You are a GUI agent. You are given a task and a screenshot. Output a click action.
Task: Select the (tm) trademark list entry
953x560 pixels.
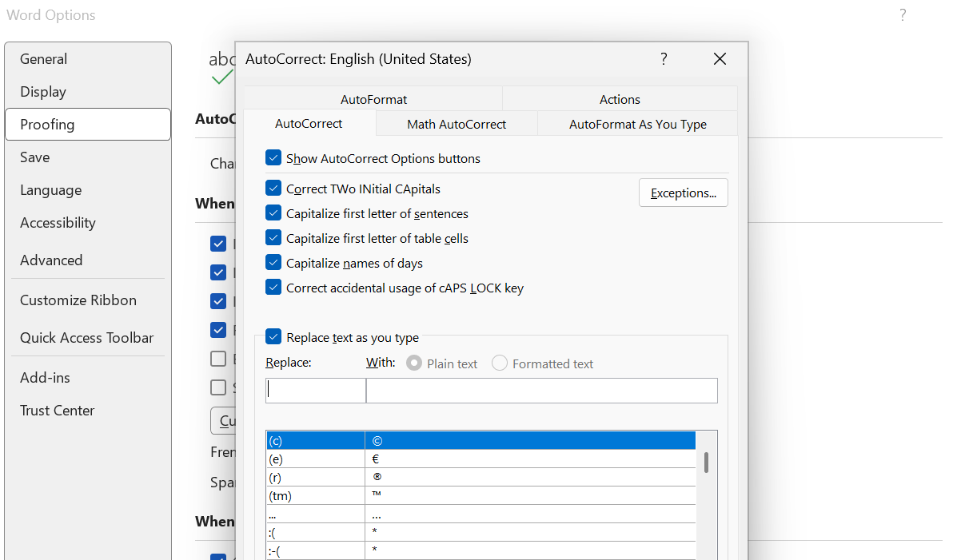tap(480, 495)
